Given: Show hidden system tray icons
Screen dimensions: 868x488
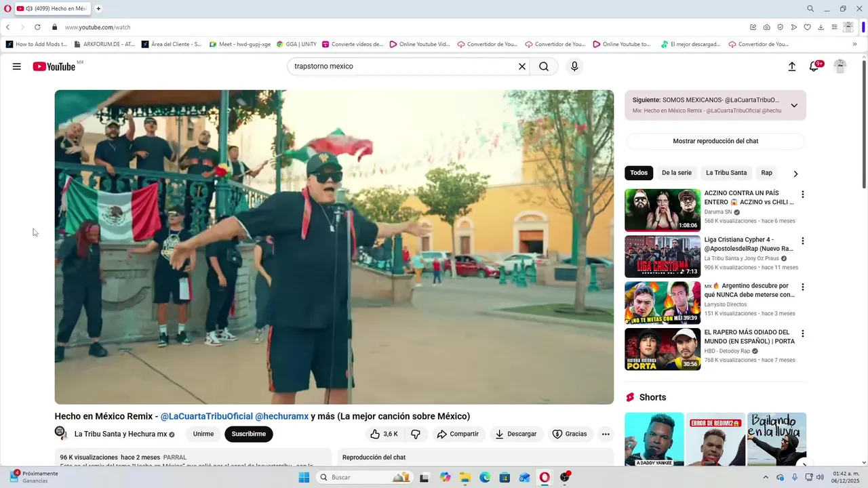Looking at the screenshot, I should coord(766,477).
